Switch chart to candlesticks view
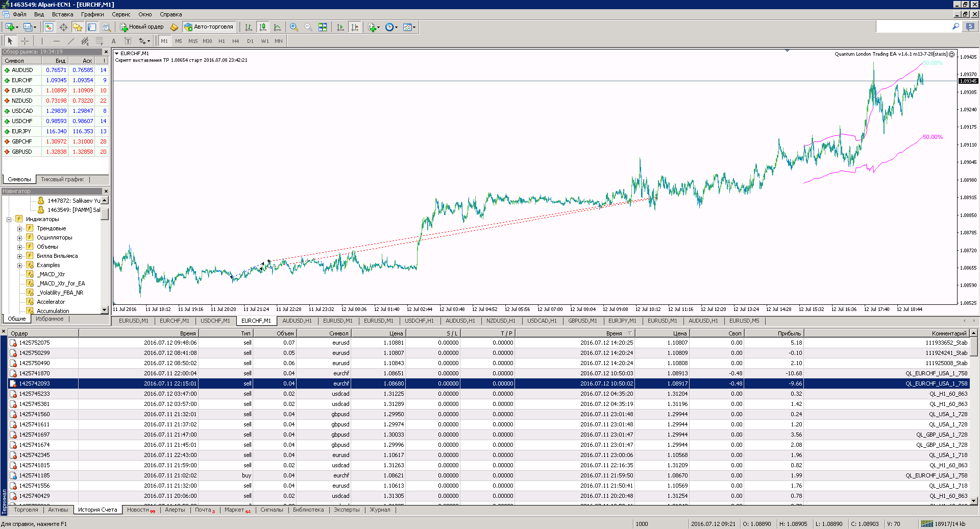The image size is (980, 529). (x=262, y=27)
